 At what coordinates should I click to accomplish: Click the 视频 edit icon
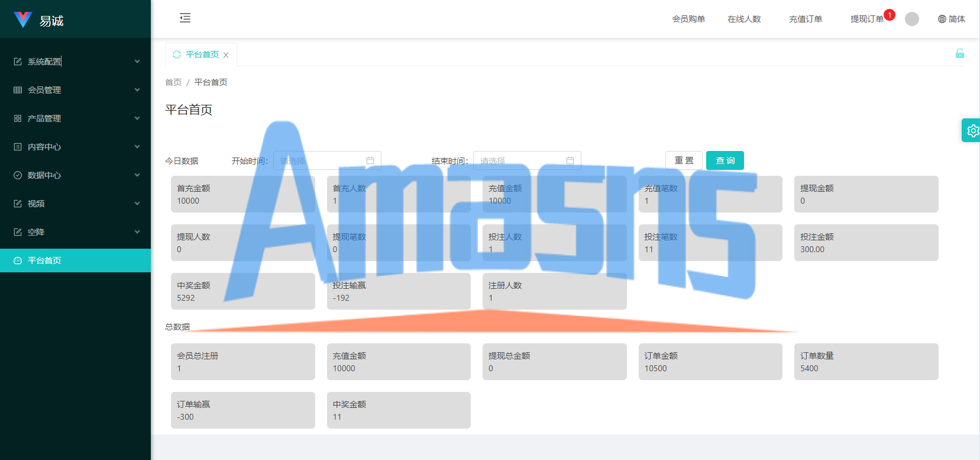click(x=18, y=204)
